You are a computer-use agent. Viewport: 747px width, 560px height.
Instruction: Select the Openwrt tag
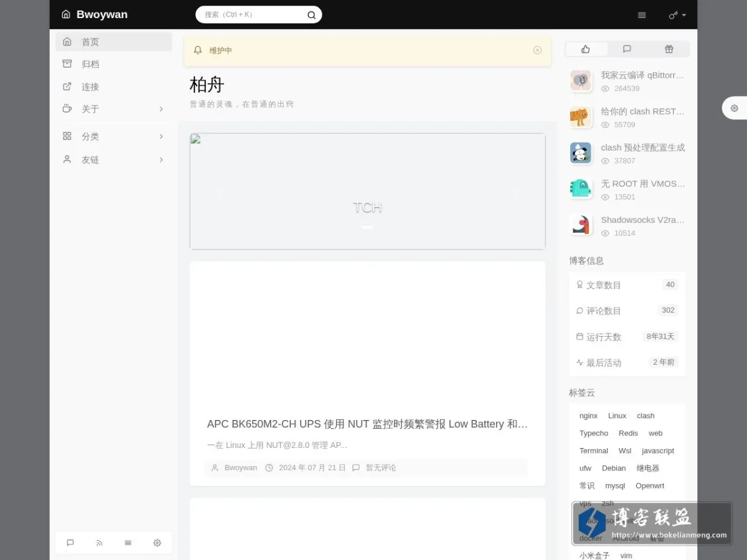[x=650, y=485]
